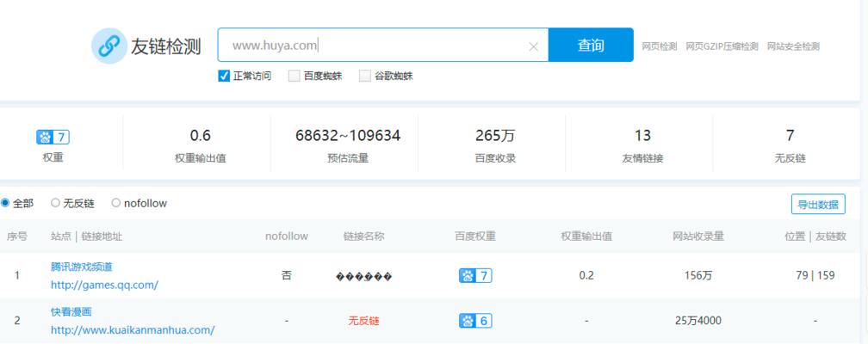Open the 网站安全检测 link
This screenshot has width=868, height=344.
(793, 46)
